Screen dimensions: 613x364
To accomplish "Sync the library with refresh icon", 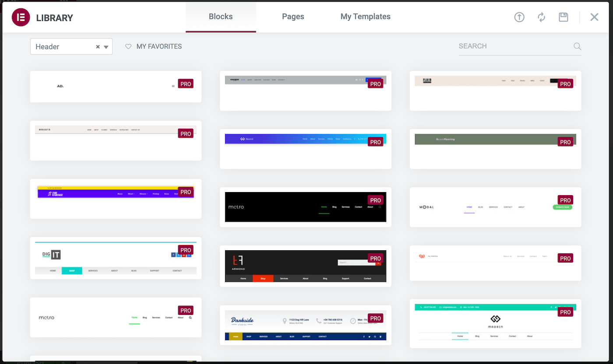I will point(541,17).
